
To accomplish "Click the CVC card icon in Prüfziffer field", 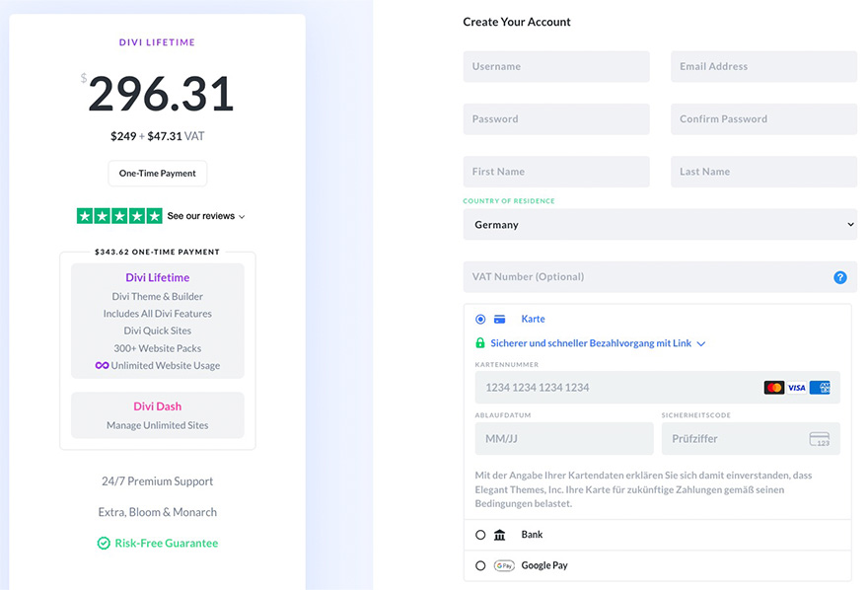I will 819,439.
